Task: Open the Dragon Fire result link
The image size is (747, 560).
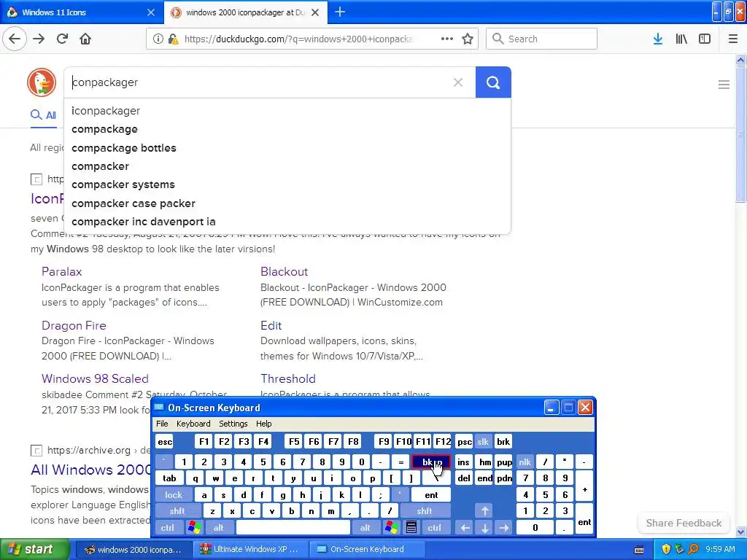Action: click(x=74, y=325)
